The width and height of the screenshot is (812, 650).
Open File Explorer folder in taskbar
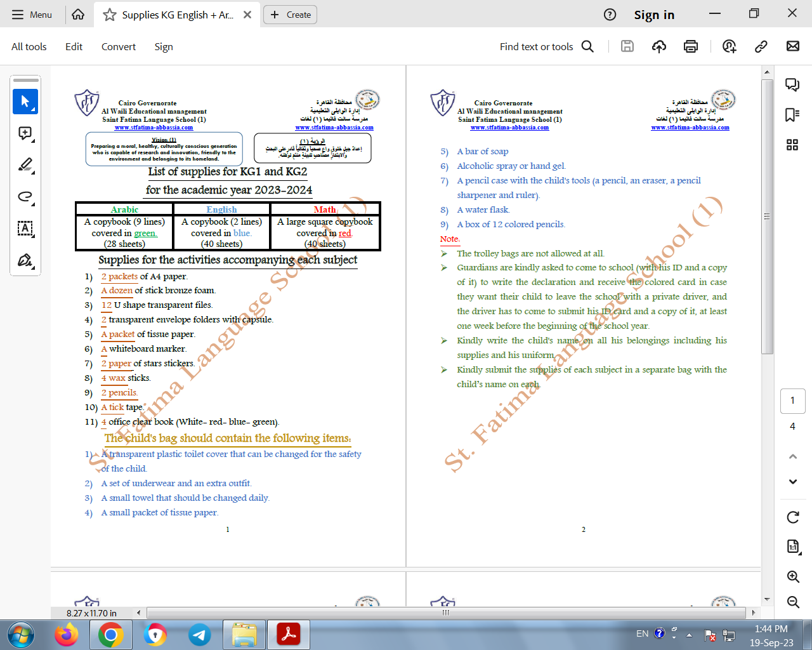coord(244,635)
